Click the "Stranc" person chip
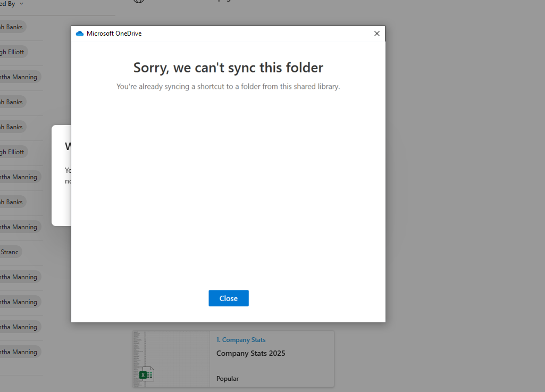545x392 pixels. pyautogui.click(x=10, y=252)
